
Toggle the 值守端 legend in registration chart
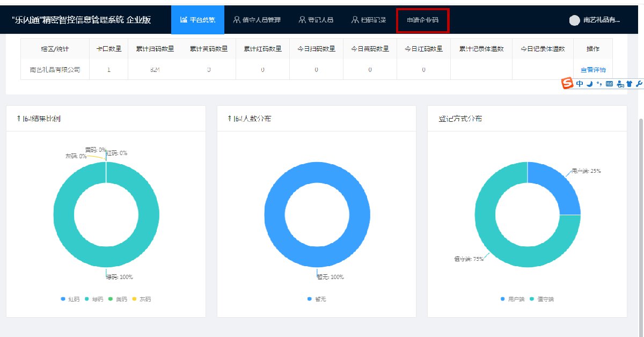541,299
